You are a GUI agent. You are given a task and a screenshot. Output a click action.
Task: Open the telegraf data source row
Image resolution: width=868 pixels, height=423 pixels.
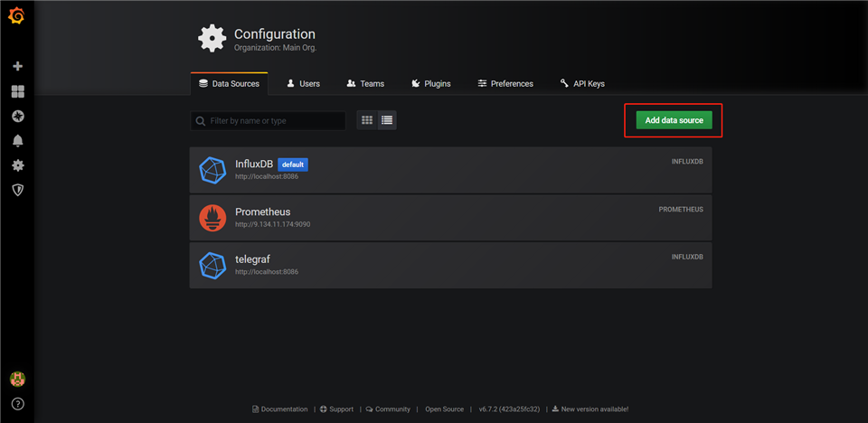tap(450, 265)
